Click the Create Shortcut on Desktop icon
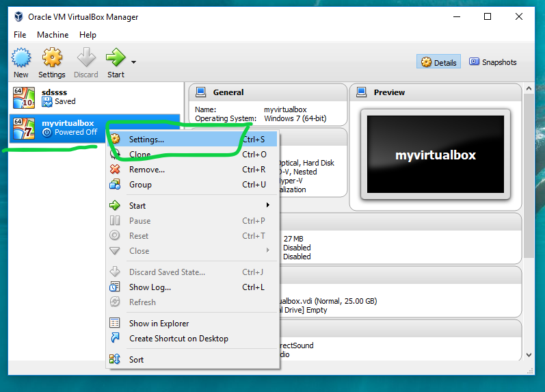 point(116,339)
